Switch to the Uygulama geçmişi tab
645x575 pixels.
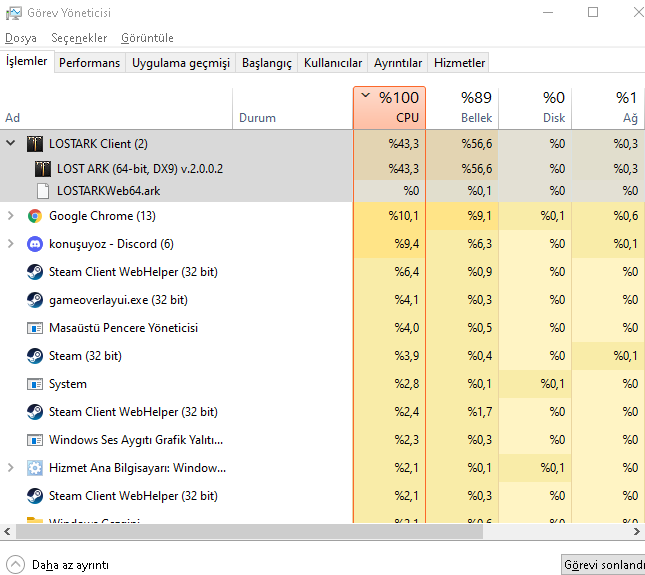pyautogui.click(x=181, y=63)
